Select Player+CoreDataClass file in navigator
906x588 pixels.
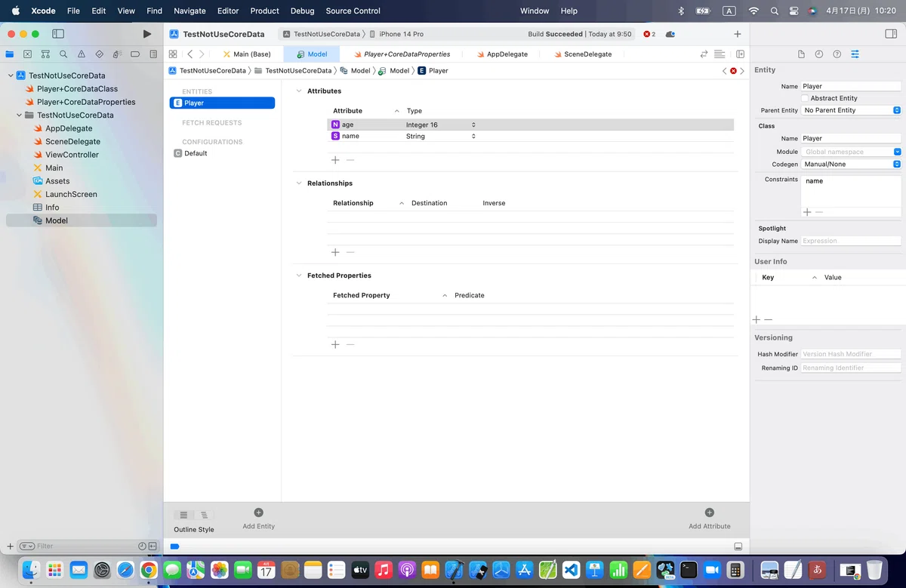(x=77, y=89)
